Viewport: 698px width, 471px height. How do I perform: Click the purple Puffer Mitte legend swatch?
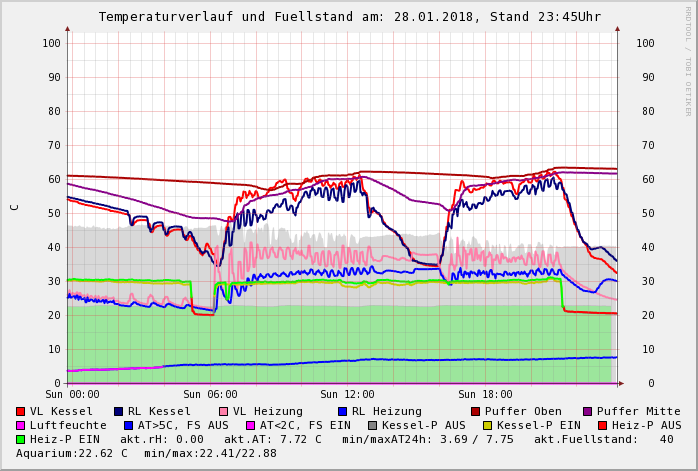click(x=588, y=411)
